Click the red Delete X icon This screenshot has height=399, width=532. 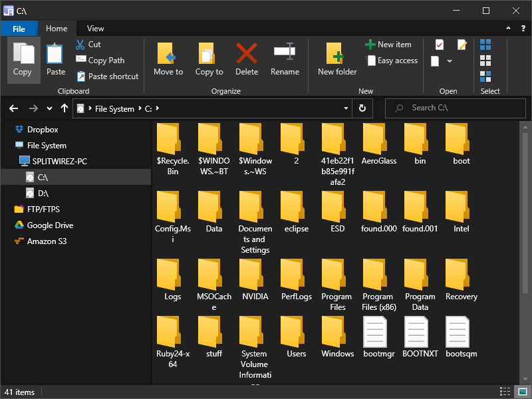click(247, 53)
